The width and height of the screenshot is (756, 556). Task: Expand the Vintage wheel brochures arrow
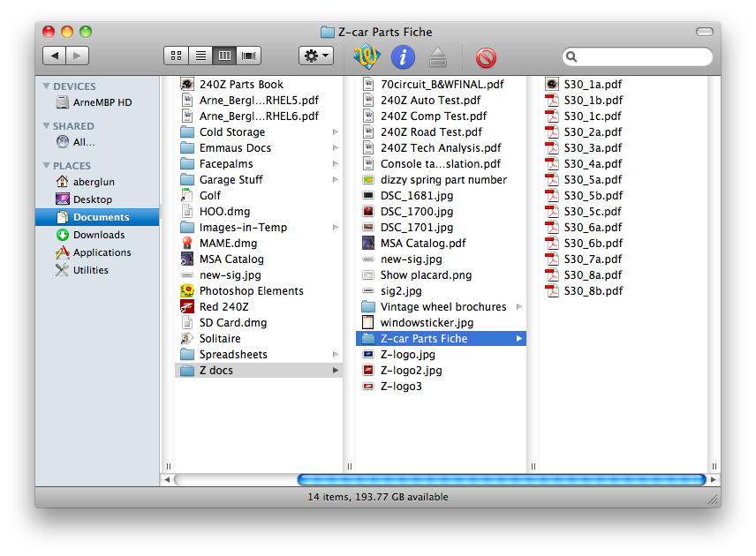coord(519,307)
